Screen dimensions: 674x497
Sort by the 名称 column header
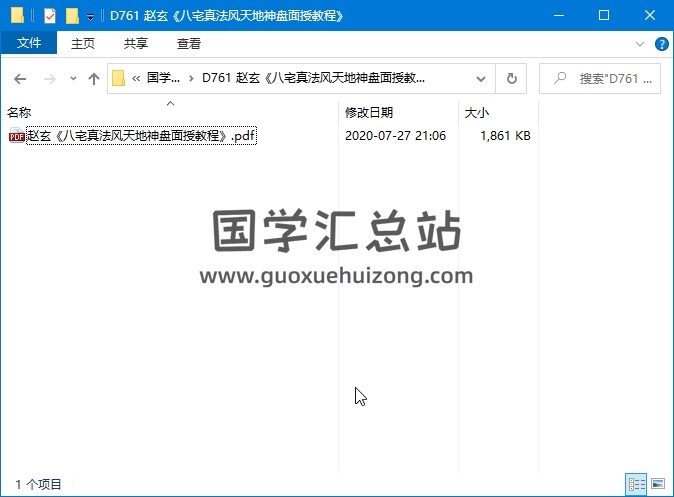tap(19, 113)
